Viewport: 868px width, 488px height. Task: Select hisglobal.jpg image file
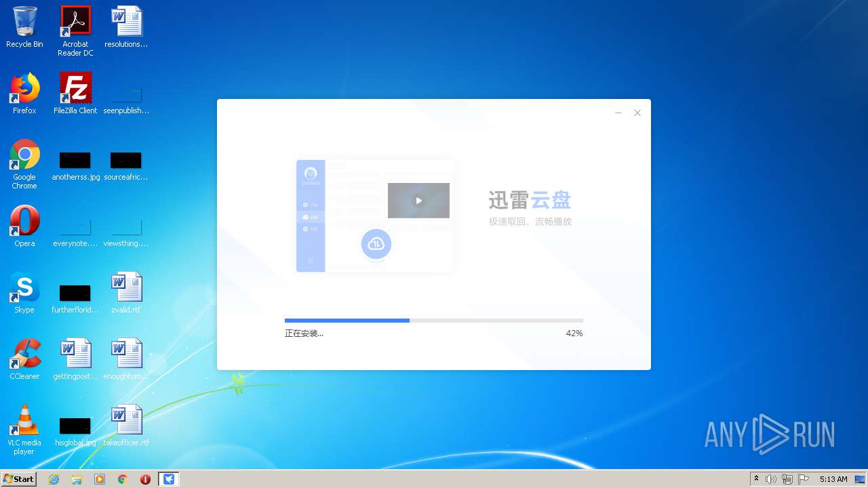[x=75, y=431]
